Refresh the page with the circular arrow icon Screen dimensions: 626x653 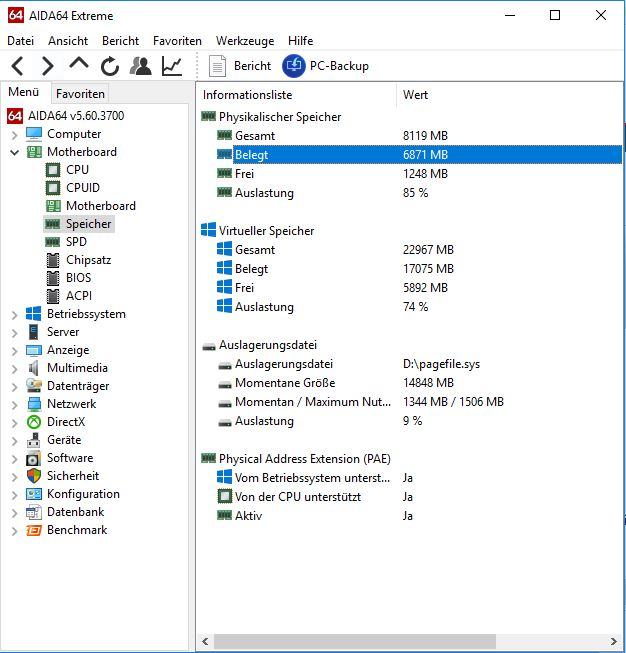coord(110,66)
